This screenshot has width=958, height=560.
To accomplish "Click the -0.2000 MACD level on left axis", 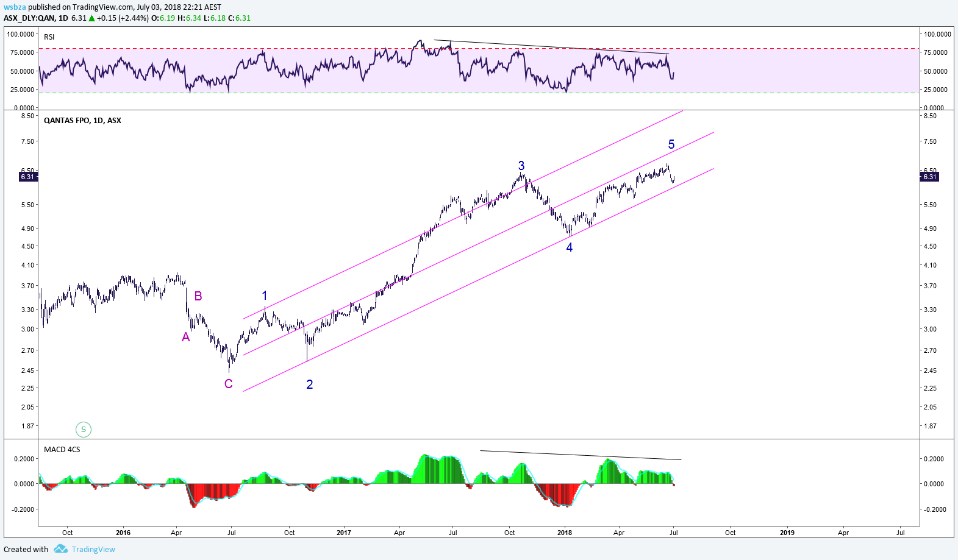I will [23, 509].
